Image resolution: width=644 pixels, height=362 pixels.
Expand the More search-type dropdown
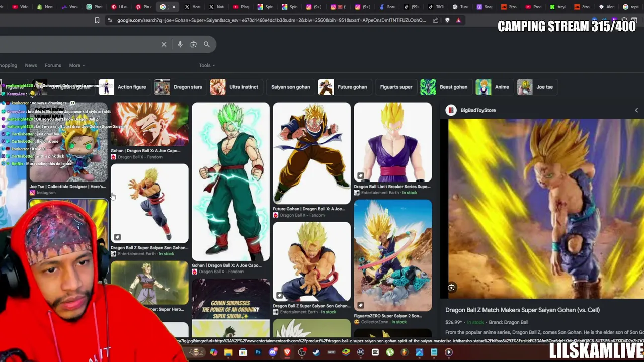(x=76, y=65)
